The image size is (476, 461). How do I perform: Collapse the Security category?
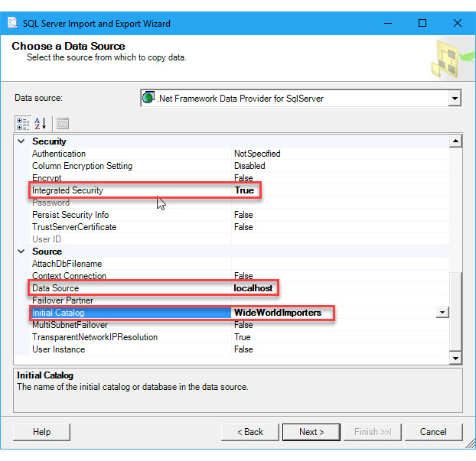21,141
